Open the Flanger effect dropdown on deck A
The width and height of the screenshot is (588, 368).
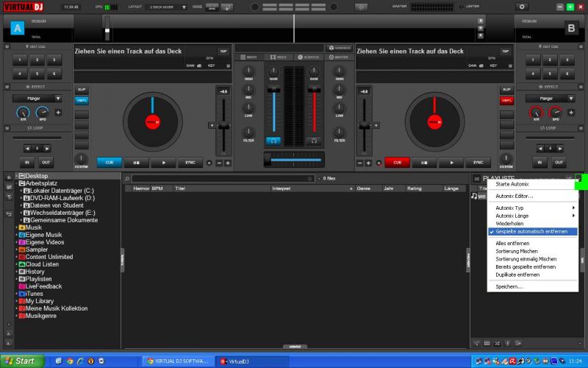coord(37,99)
